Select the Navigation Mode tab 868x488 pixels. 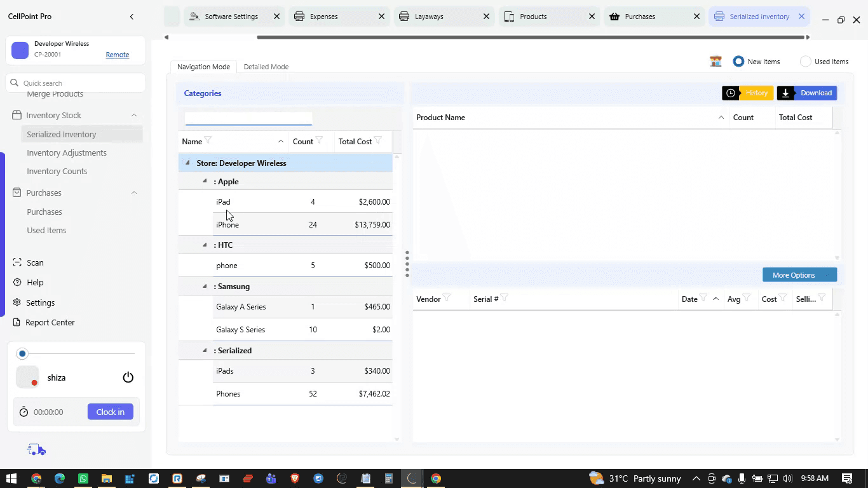pyautogui.click(x=203, y=67)
